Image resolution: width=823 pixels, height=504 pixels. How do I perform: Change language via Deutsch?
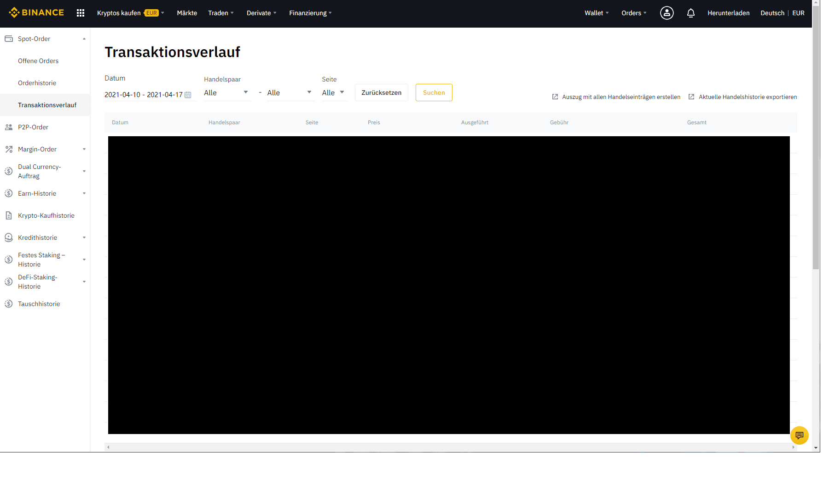[772, 13]
